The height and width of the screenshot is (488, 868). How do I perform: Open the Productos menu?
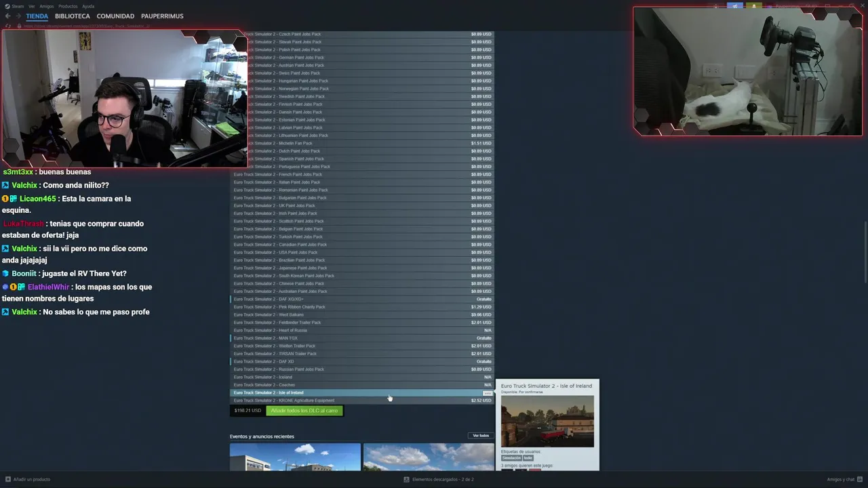point(68,6)
